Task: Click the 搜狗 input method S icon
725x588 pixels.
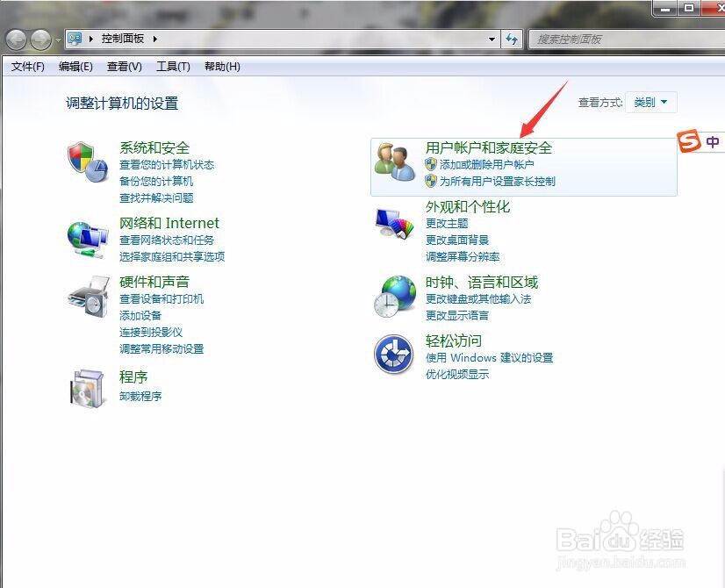Action: click(690, 140)
